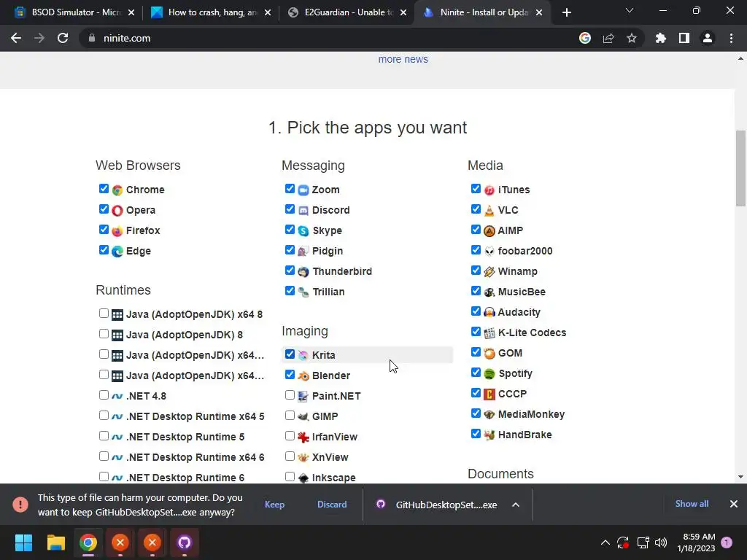Share this page via the share icon
The width and height of the screenshot is (747, 560).
tap(608, 38)
